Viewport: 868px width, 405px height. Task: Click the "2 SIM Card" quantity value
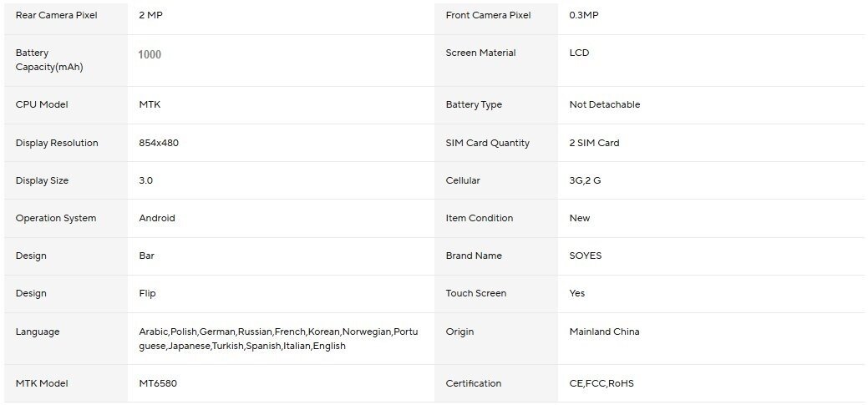(594, 143)
